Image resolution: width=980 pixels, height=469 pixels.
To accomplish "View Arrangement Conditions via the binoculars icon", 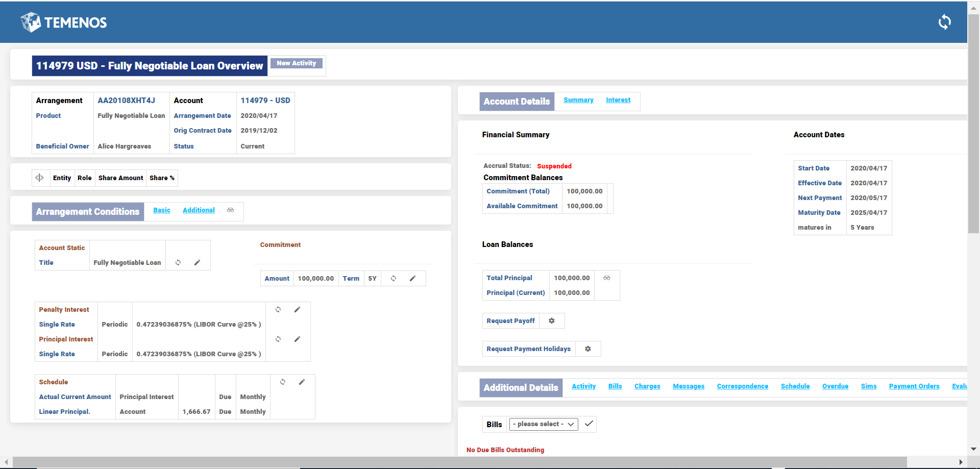I will point(231,210).
